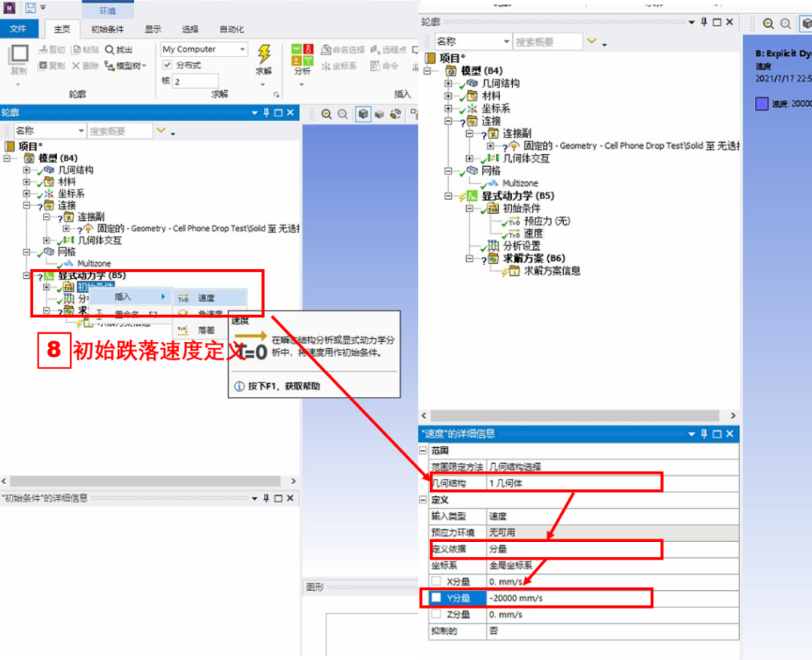This screenshot has width=812, height=660.
Task: Click the 命令 (commands) ribbon icon
Action: click(x=375, y=65)
